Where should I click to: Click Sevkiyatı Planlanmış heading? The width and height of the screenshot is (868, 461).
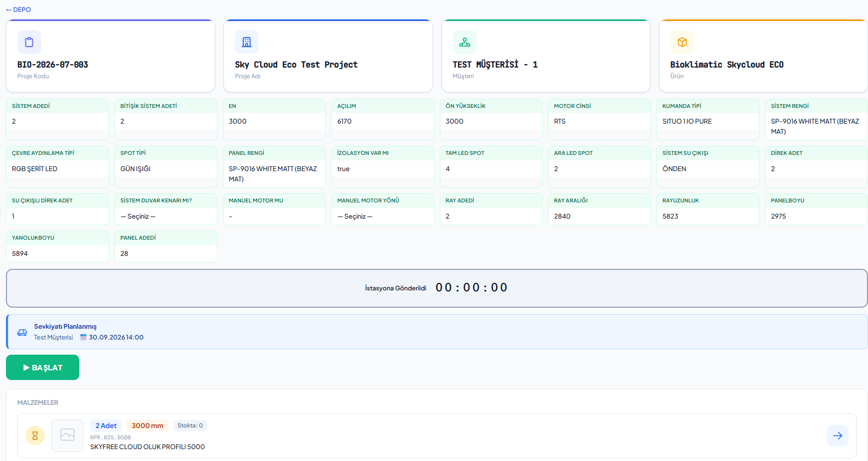65,327
